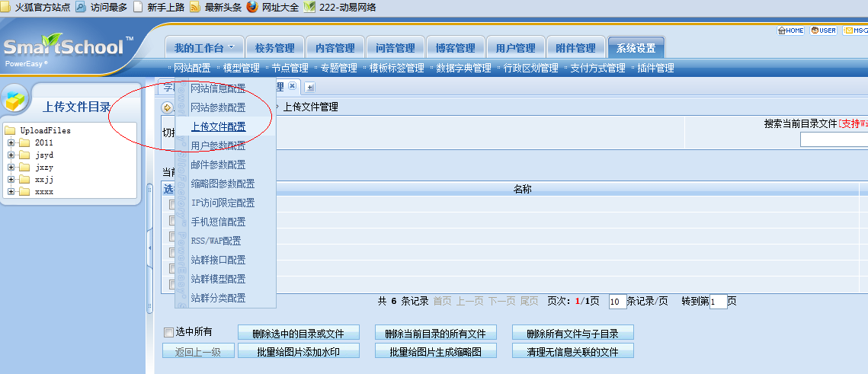
Task: Expand the 2011 folder tree node
Action: click(11, 142)
